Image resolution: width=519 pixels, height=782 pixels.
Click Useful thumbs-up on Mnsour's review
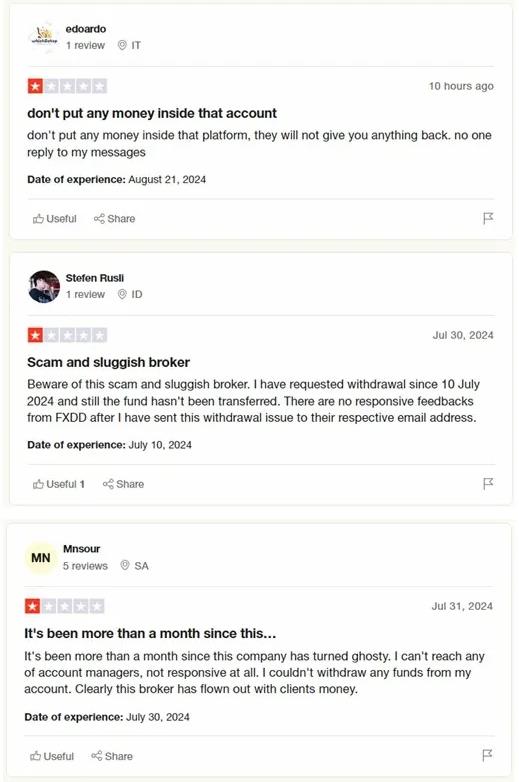coord(52,756)
